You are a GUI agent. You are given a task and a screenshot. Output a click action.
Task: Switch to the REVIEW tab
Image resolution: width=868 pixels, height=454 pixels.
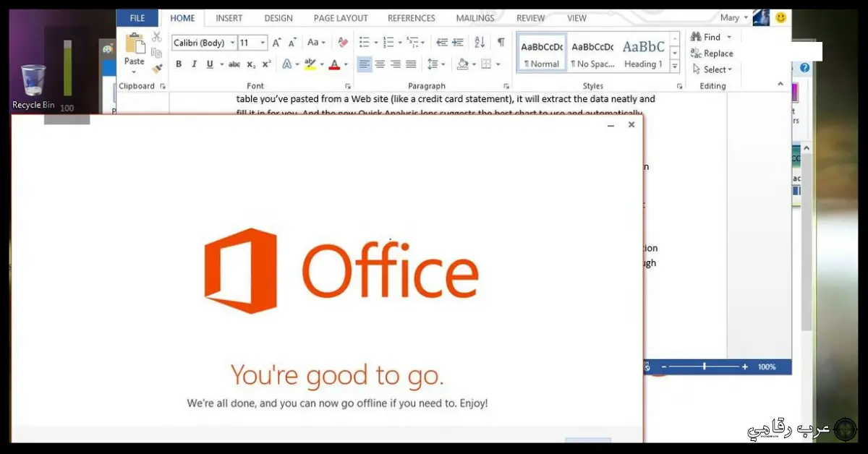531,18
